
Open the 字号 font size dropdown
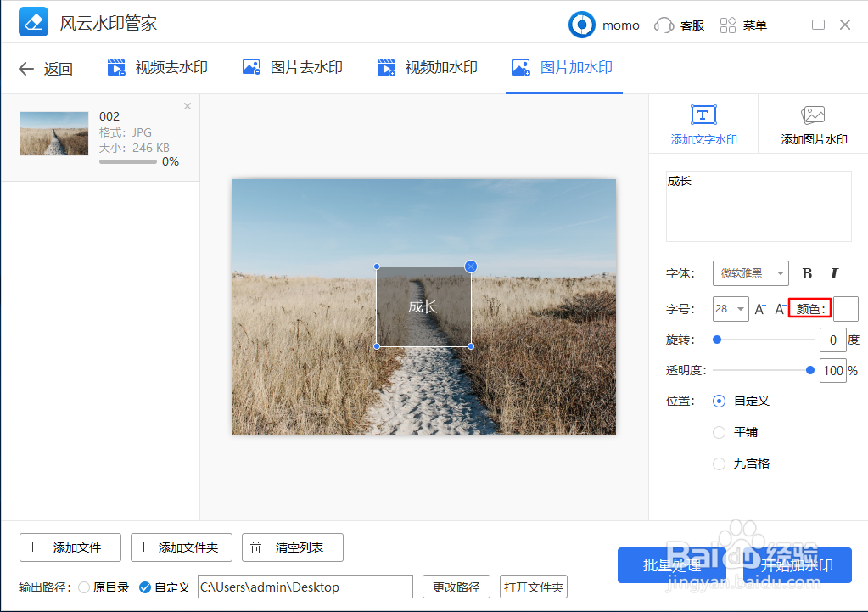730,308
